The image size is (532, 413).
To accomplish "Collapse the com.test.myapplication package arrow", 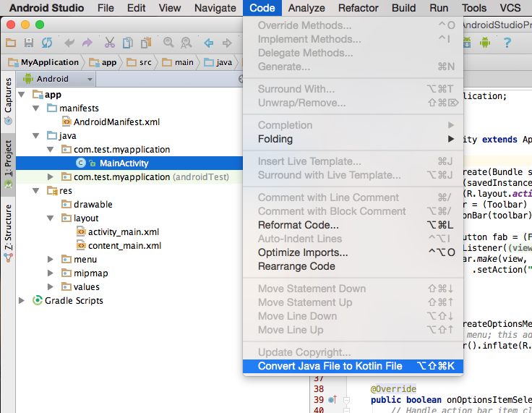I will pos(50,150).
